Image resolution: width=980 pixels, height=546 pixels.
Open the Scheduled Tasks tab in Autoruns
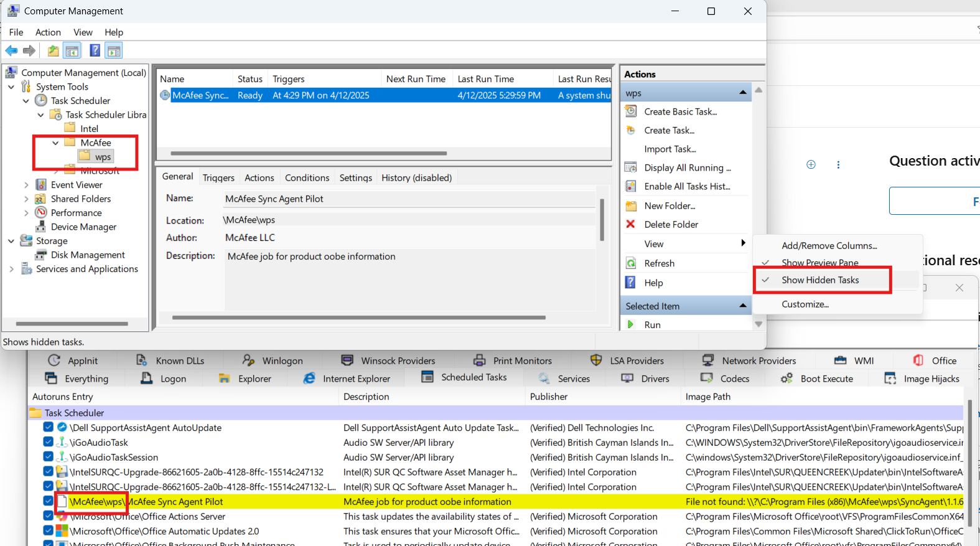[464, 377]
